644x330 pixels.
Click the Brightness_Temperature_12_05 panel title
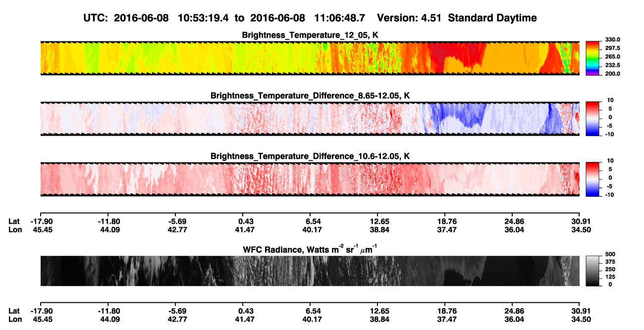(x=310, y=35)
